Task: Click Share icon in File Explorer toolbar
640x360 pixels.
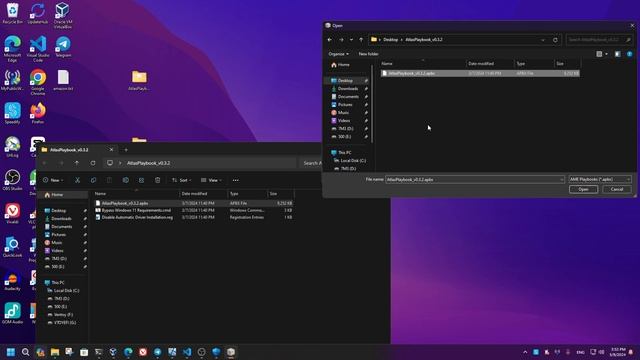Action: [141, 180]
